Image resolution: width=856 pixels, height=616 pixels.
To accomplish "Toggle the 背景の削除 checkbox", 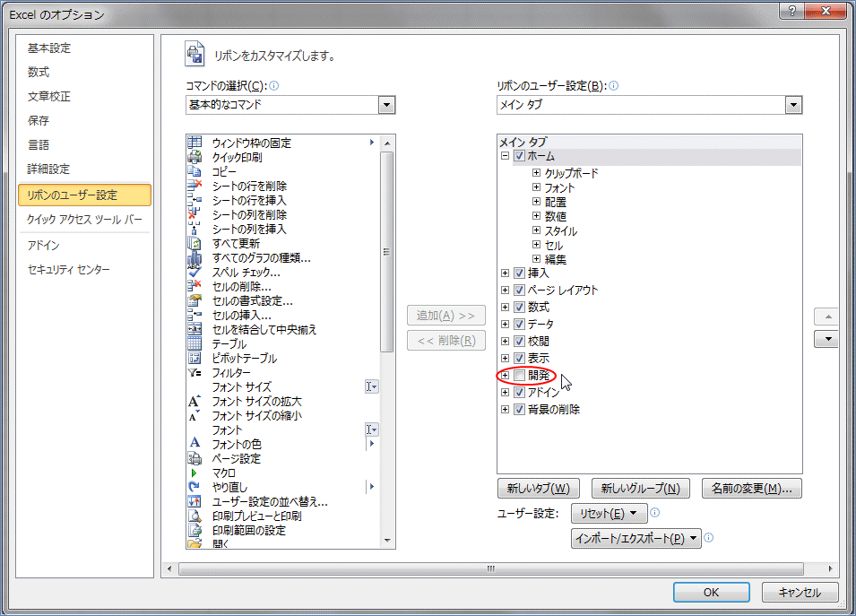I will (x=519, y=409).
